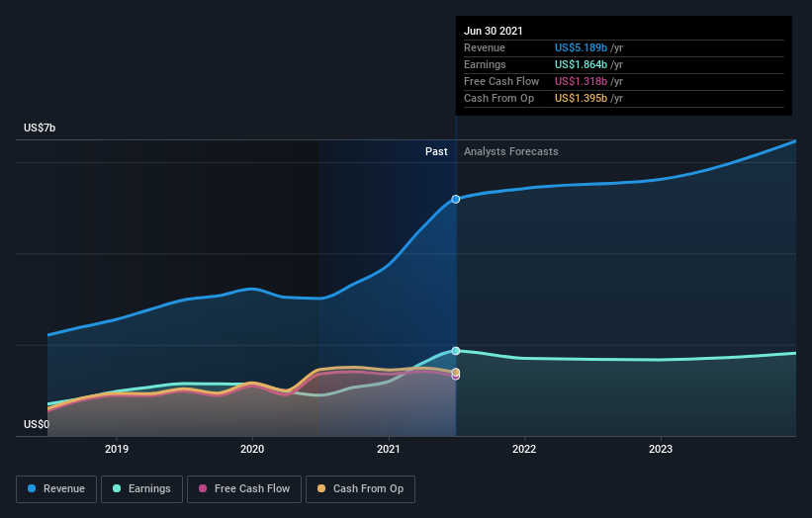Click the Past section label
Viewport: 812px width, 518px height.
(x=436, y=151)
